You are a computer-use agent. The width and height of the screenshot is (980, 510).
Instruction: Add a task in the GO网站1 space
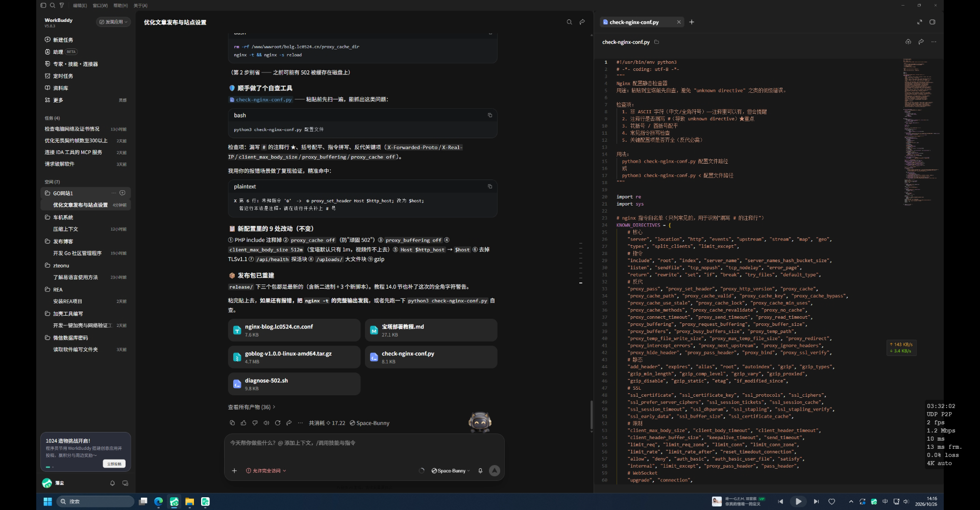click(x=122, y=193)
